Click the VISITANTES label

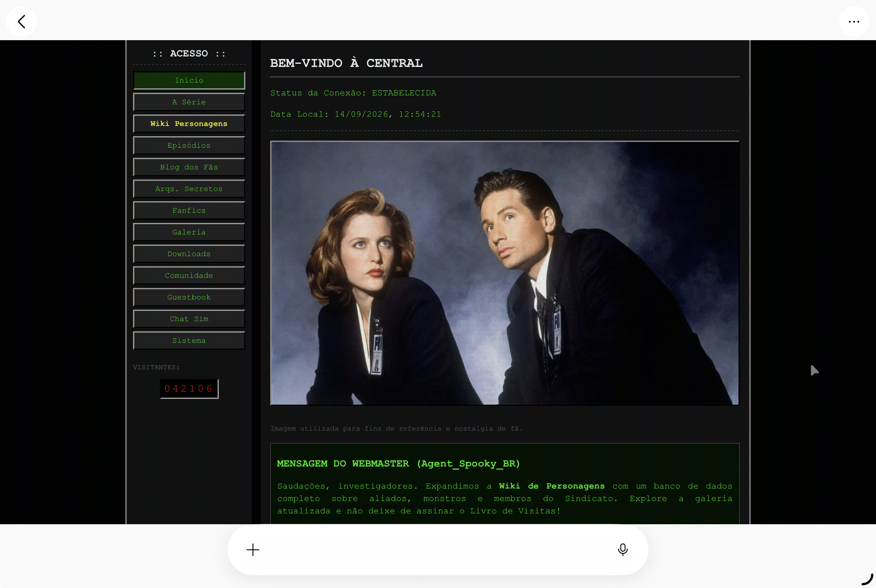156,367
